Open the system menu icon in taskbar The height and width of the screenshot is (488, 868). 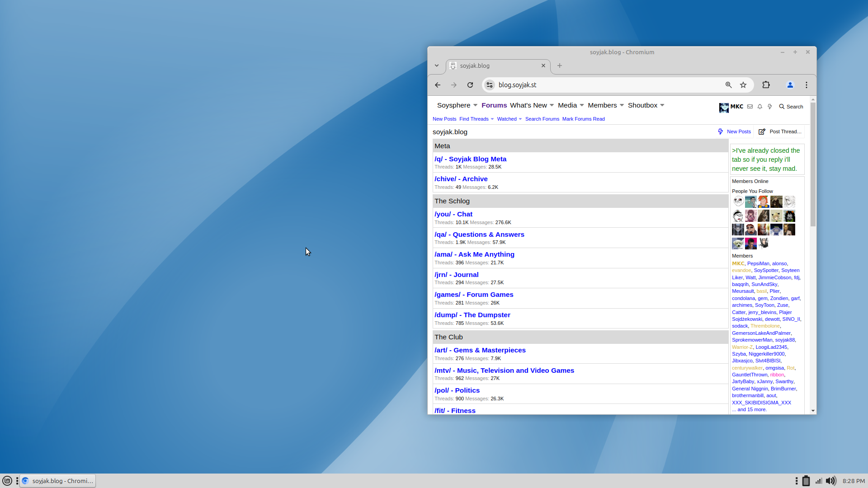(x=7, y=481)
